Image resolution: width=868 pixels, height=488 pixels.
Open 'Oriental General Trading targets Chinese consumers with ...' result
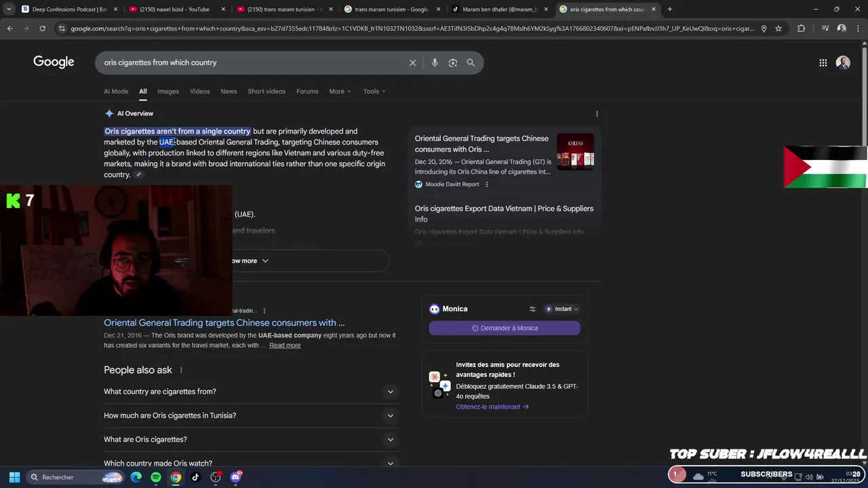coord(224,323)
